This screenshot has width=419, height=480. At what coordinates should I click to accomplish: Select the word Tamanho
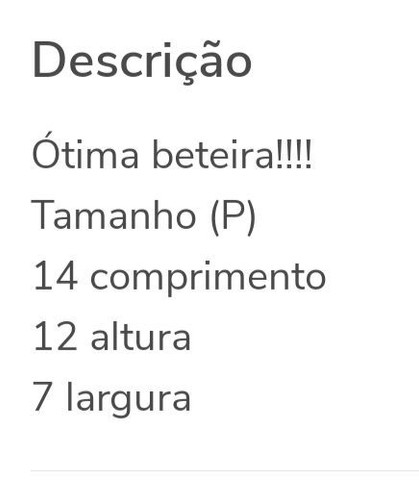click(x=114, y=215)
